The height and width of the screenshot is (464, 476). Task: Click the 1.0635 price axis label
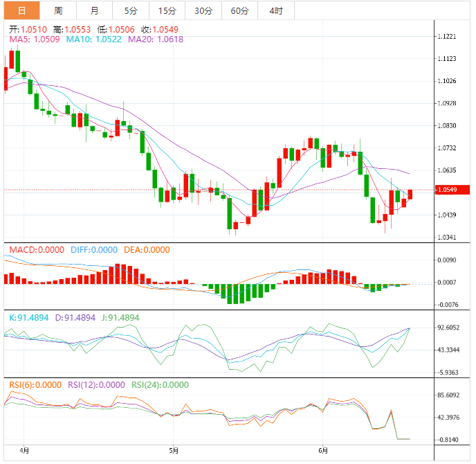446,170
